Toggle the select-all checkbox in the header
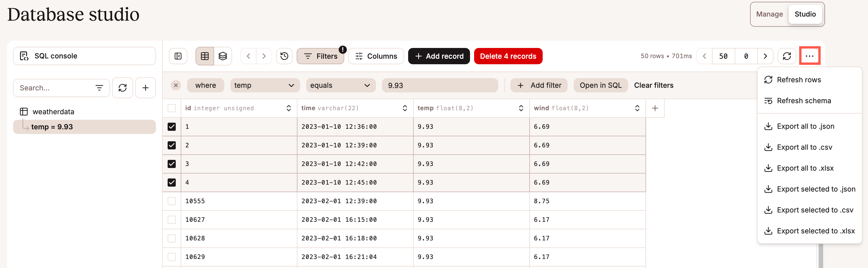 tap(172, 108)
